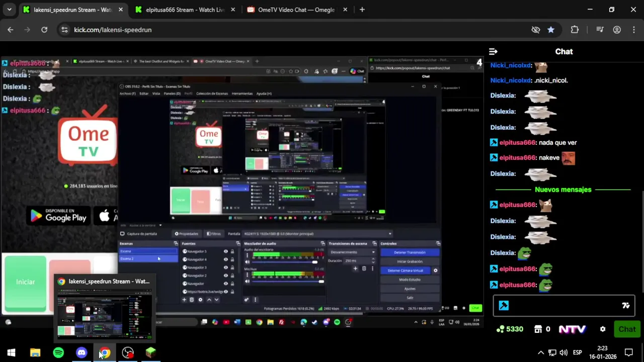The image size is (644, 362).
Task: Open OBS Studio from the taskbar
Action: pyautogui.click(x=128, y=352)
